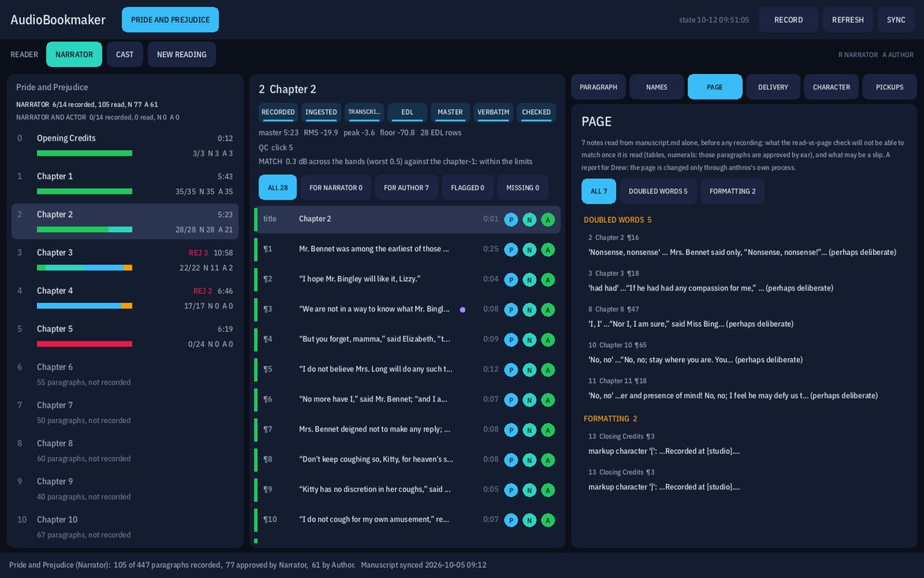
Task: Click the P badge on paragraph ¶9 row
Action: pos(511,489)
